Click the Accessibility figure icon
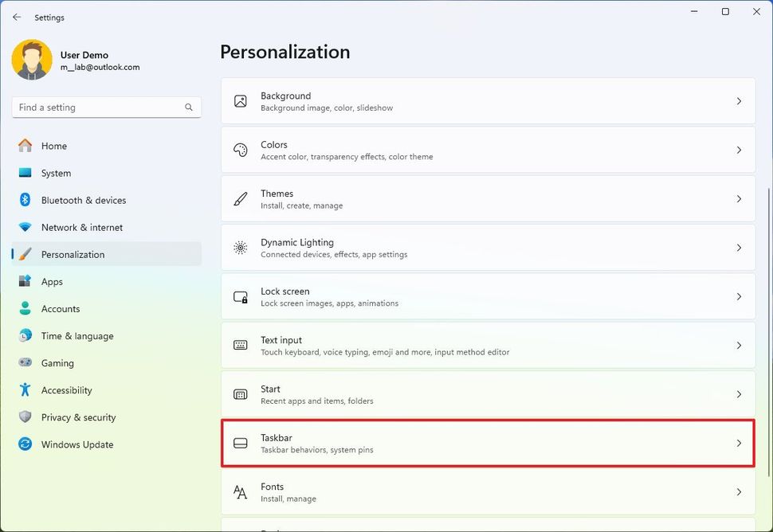 (x=26, y=389)
